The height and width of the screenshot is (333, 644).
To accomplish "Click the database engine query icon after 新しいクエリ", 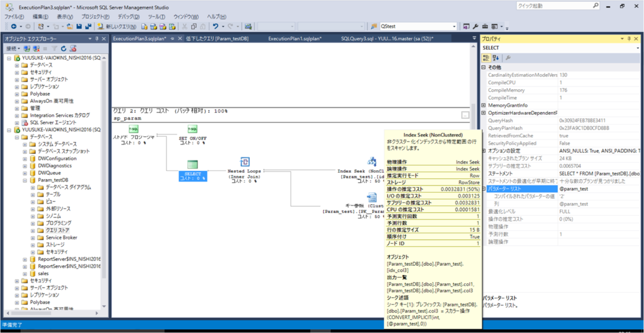I will (x=144, y=26).
